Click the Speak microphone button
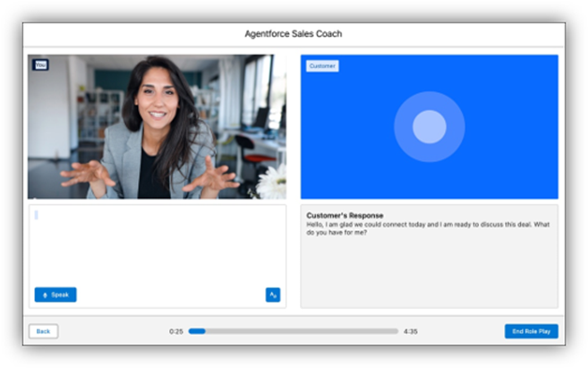Image resolution: width=588 pixels, height=368 pixels. click(55, 295)
